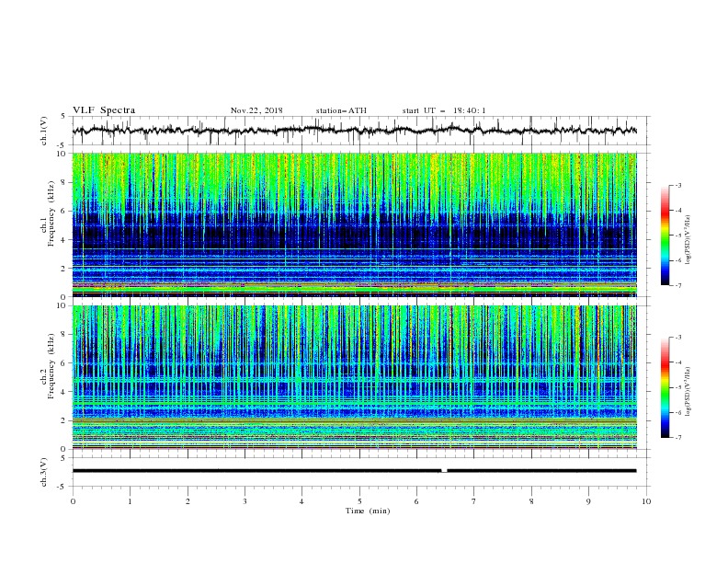Click the 'Time (min)' axis label

tap(368, 511)
